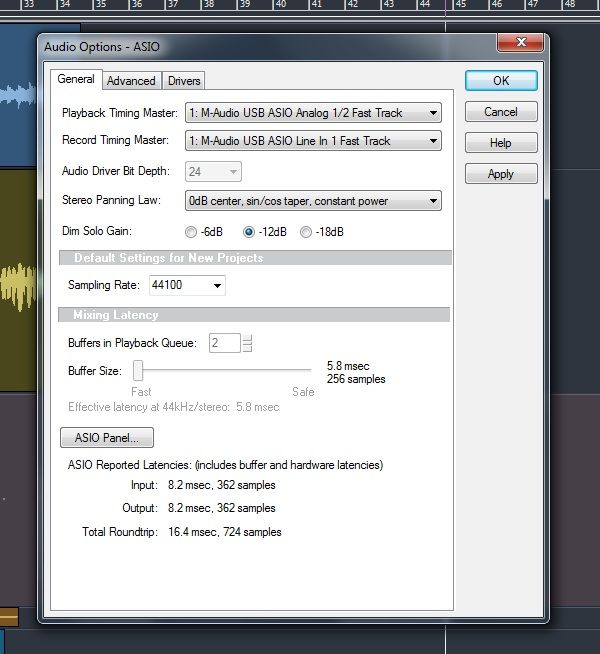This screenshot has width=600, height=654.
Task: Select -18dB for Dim Solo Gain
Action: click(x=306, y=232)
